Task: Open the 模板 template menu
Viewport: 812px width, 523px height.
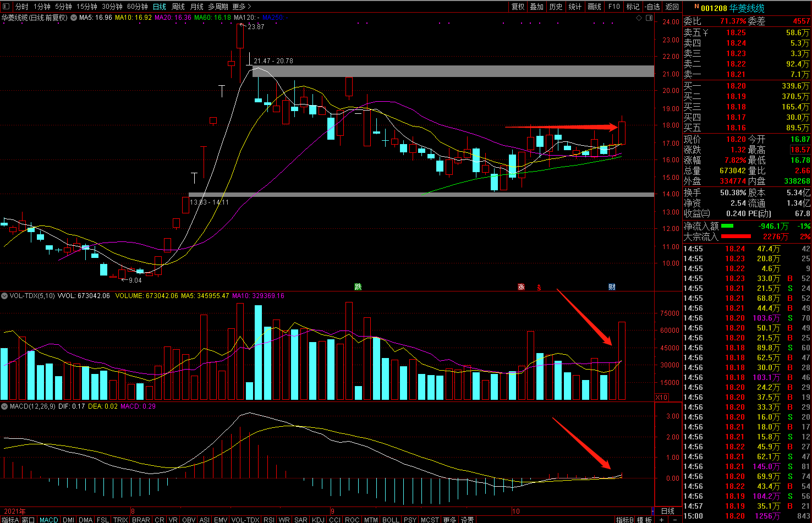Action: point(644,520)
